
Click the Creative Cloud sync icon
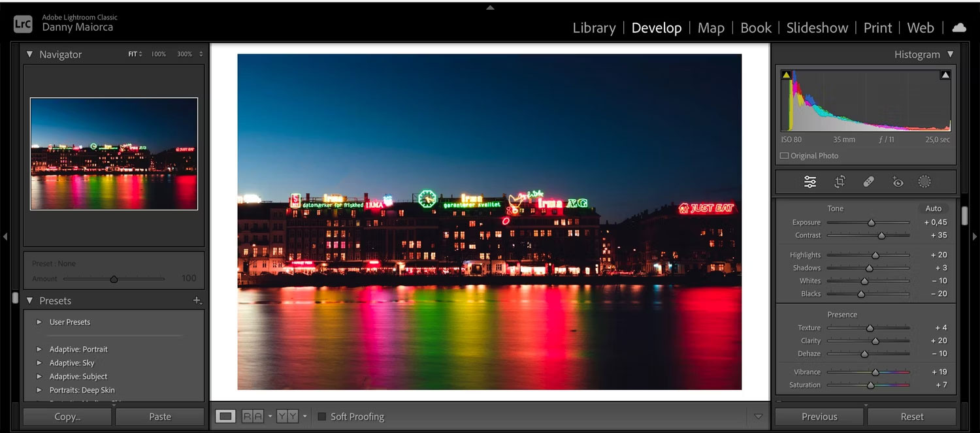[x=958, y=27]
